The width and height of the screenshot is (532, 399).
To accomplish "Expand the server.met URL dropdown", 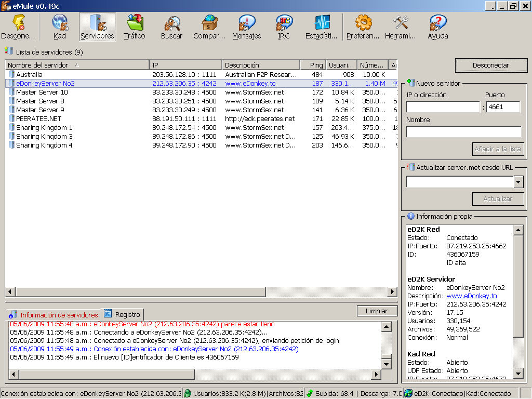I will (518, 182).
